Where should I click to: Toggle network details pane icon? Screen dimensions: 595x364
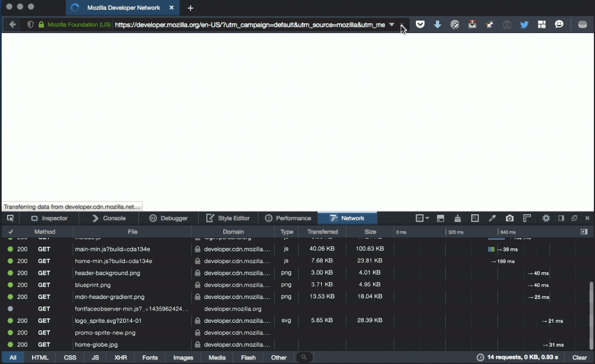pos(584,232)
